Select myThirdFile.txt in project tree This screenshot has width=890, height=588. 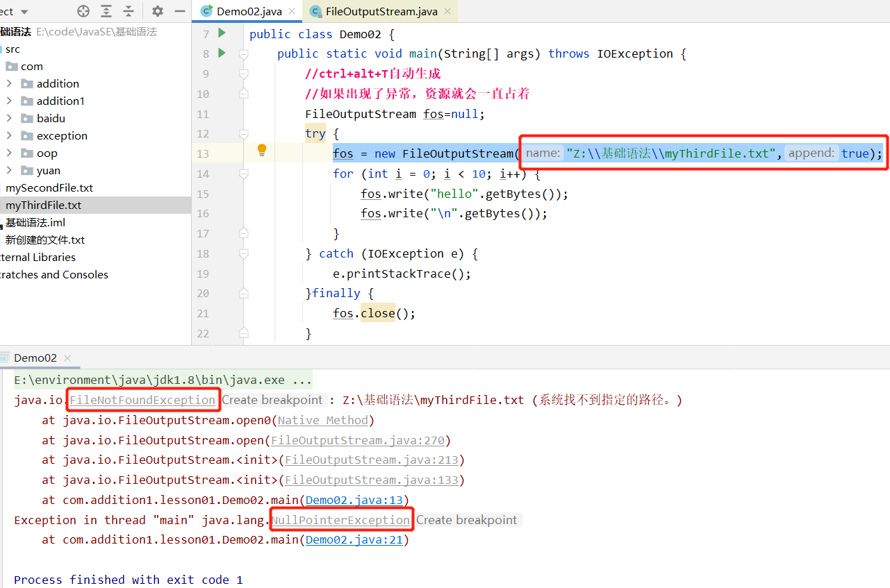[44, 205]
